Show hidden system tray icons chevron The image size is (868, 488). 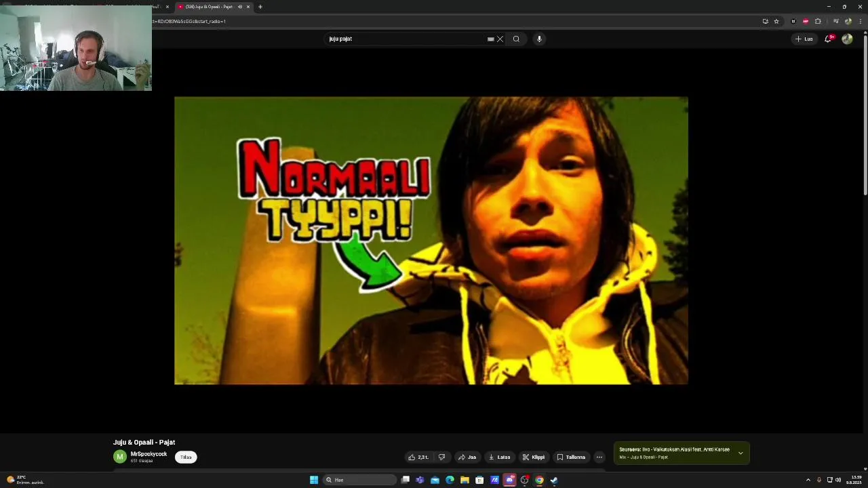coord(808,480)
